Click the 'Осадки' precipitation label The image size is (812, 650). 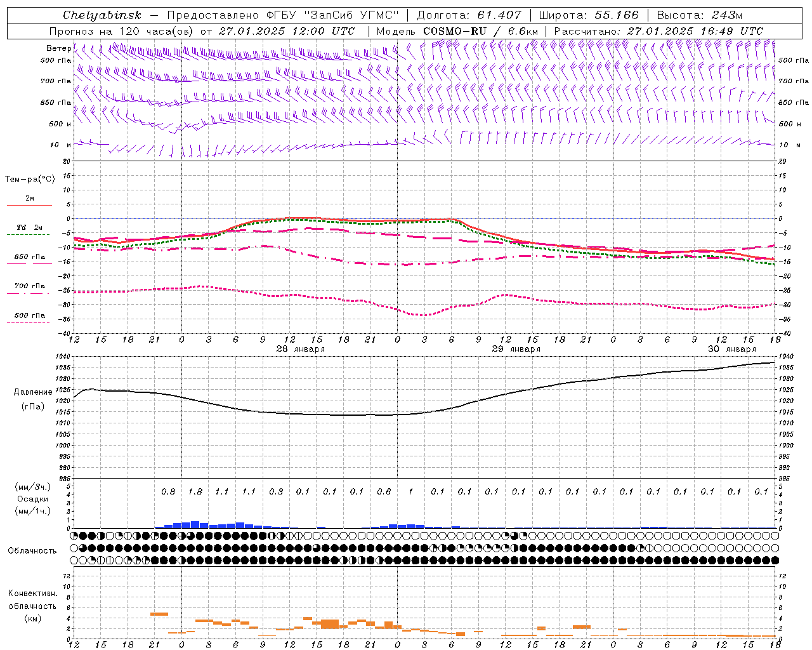click(x=33, y=499)
